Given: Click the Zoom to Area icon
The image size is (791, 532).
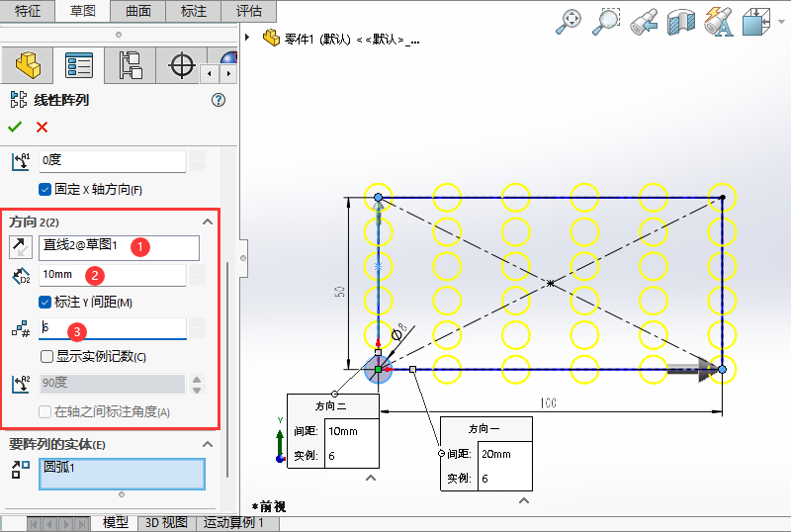Looking at the screenshot, I should [x=606, y=22].
